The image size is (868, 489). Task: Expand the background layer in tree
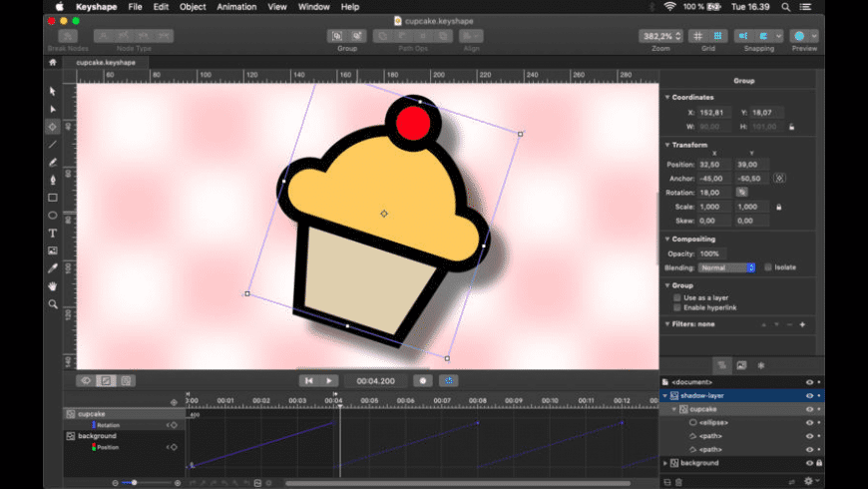click(x=665, y=463)
